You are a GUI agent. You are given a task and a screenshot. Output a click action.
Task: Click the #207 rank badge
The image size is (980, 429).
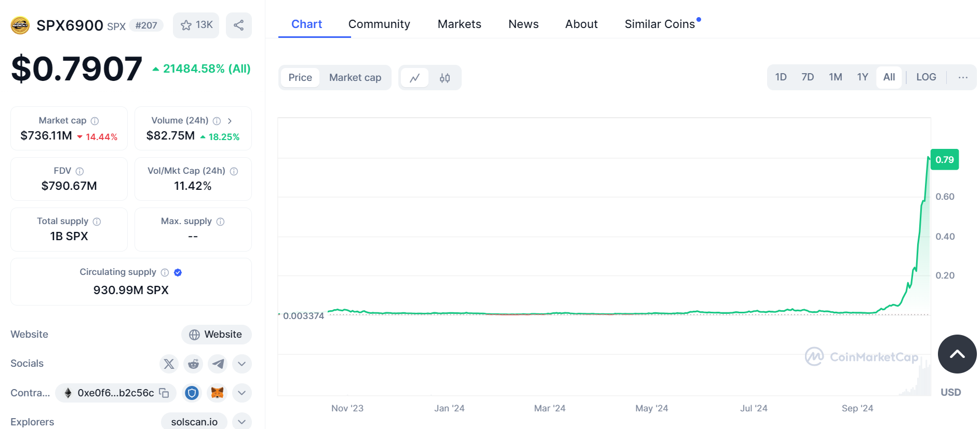pyautogui.click(x=146, y=25)
